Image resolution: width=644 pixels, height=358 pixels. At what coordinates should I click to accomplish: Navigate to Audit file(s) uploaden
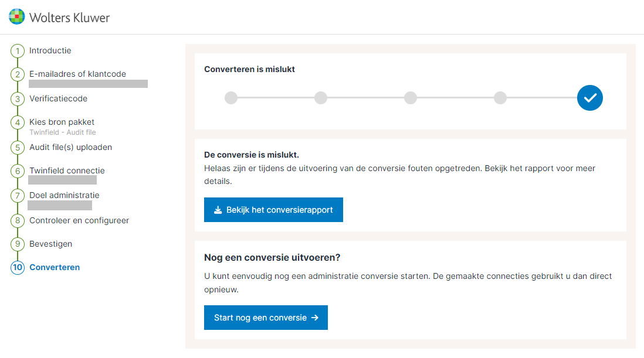click(x=70, y=148)
